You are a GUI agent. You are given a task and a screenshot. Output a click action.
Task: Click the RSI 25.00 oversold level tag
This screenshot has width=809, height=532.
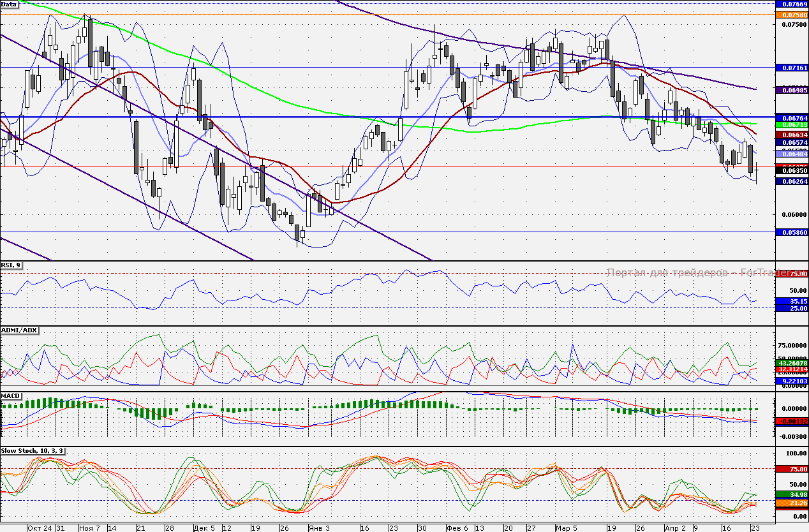(x=791, y=308)
